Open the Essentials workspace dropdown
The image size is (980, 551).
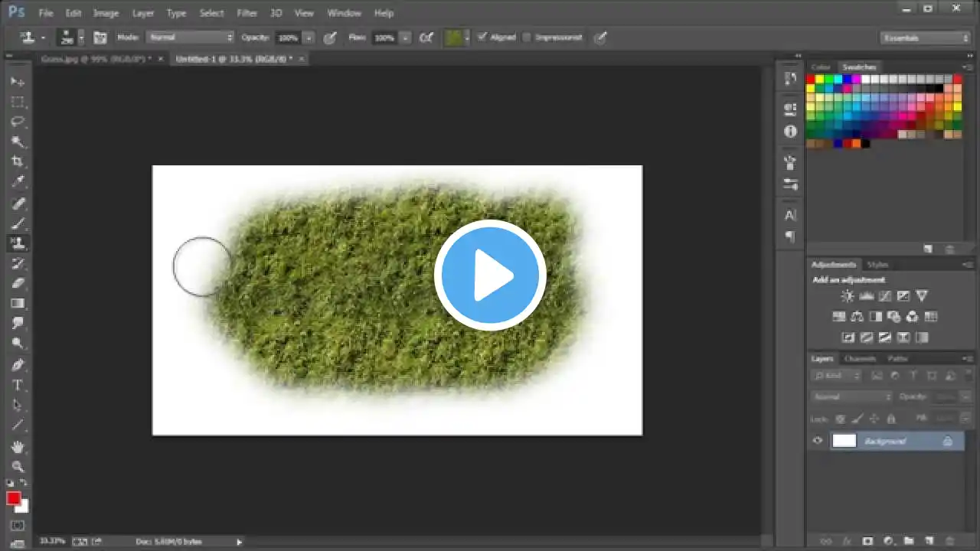[x=925, y=37]
